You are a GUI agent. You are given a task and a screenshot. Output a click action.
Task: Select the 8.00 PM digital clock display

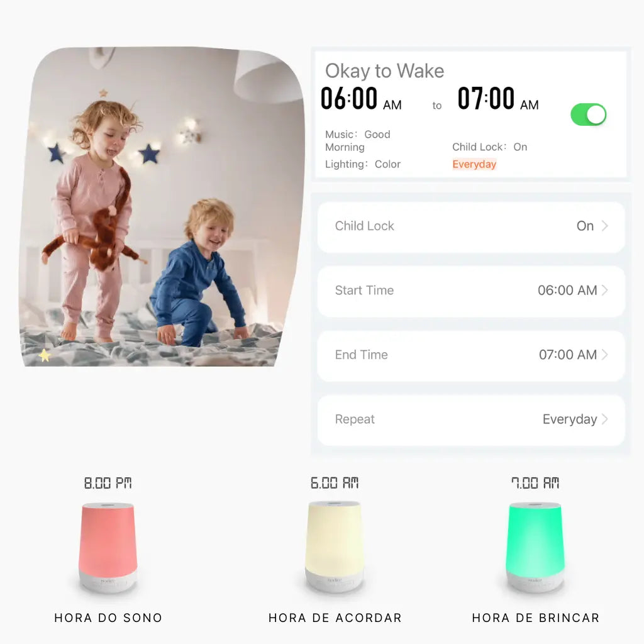click(x=108, y=483)
